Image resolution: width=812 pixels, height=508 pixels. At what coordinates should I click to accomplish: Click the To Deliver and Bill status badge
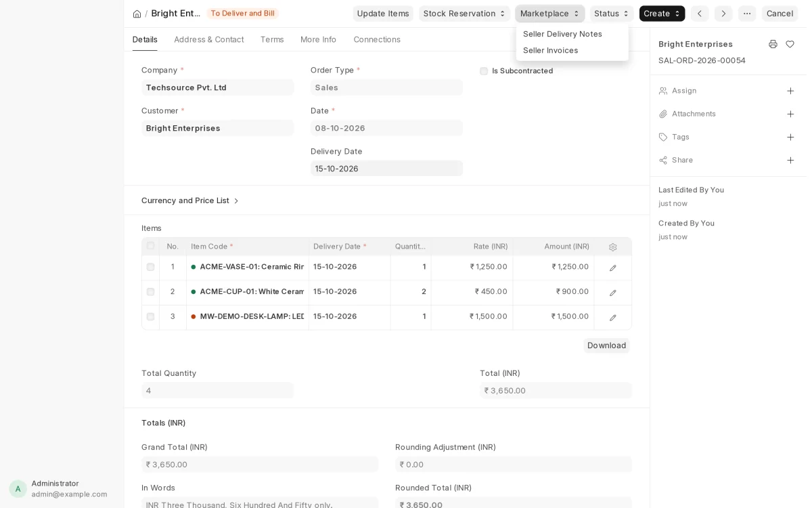click(242, 14)
